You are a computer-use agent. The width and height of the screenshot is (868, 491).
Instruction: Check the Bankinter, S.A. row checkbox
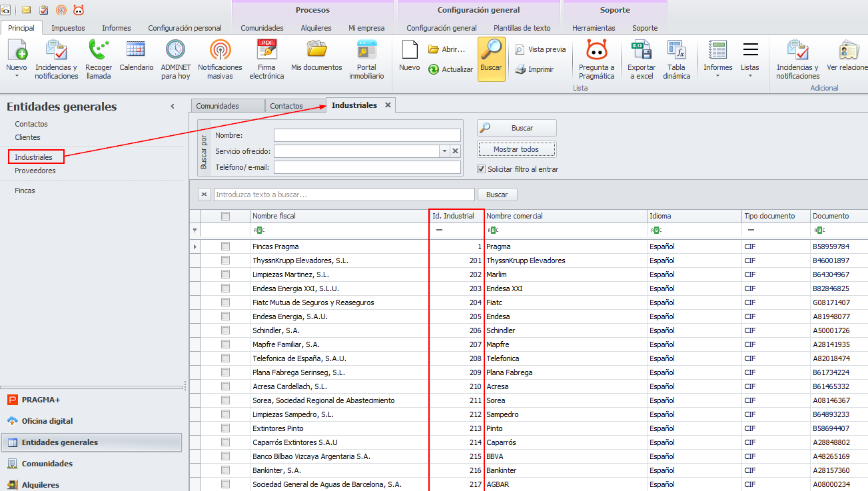pos(226,470)
